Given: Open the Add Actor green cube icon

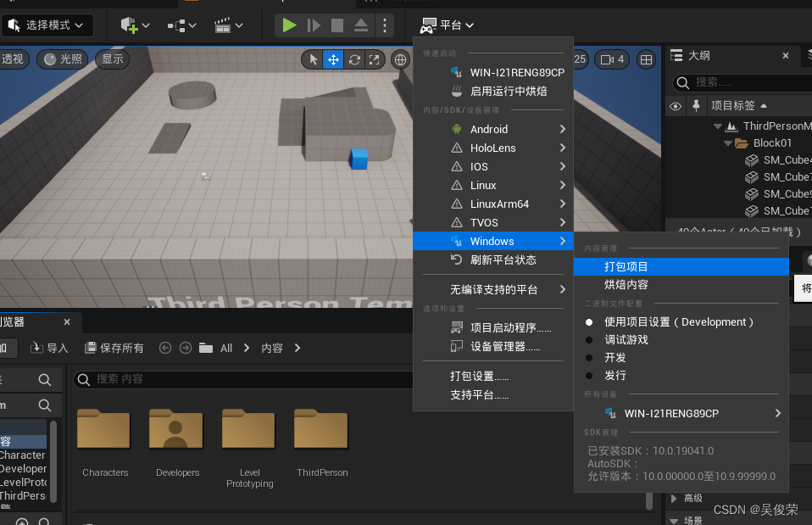Looking at the screenshot, I should click(129, 25).
